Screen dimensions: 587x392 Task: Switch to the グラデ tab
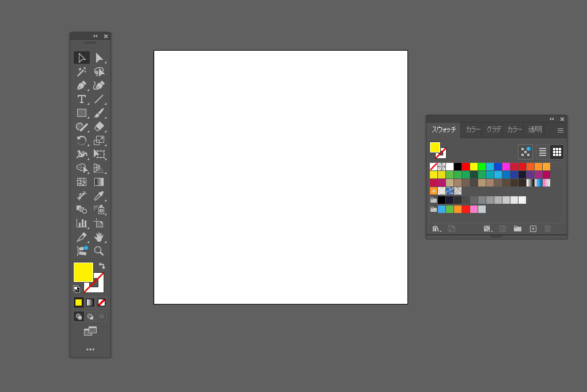click(493, 130)
